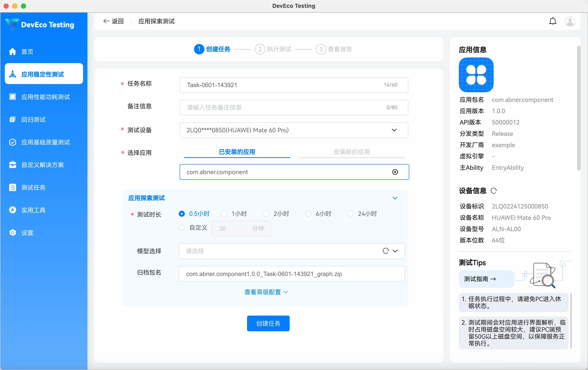Image resolution: width=588 pixels, height=370 pixels.
Task: Click the 备注信息 remarks input field
Action: pyautogui.click(x=281, y=107)
